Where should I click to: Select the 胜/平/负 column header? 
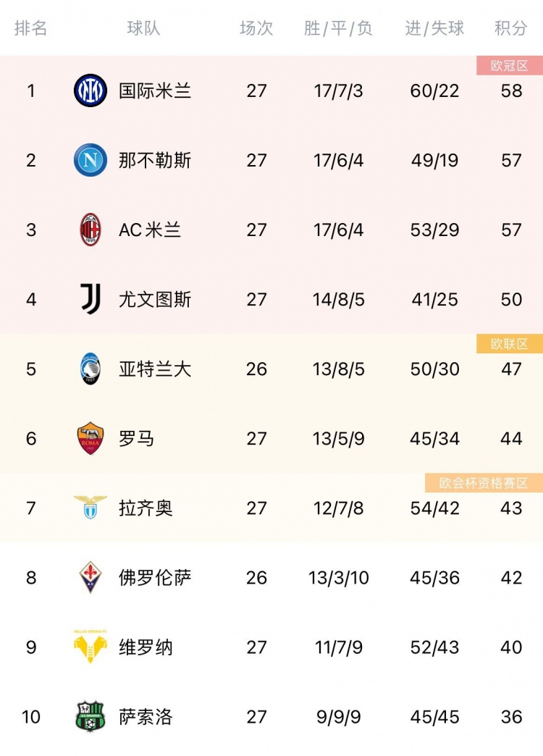338,28
